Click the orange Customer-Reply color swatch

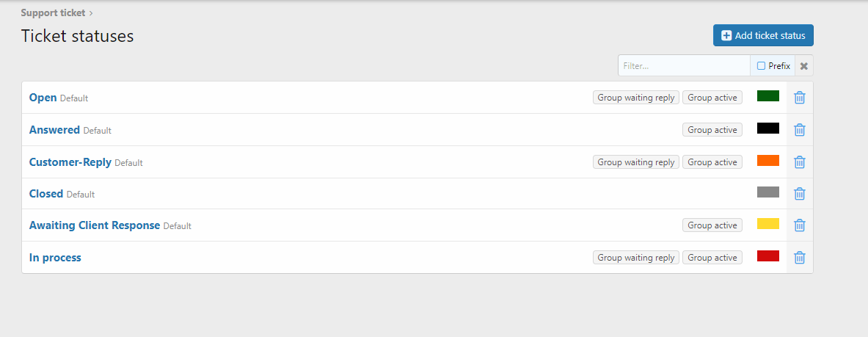tap(767, 161)
